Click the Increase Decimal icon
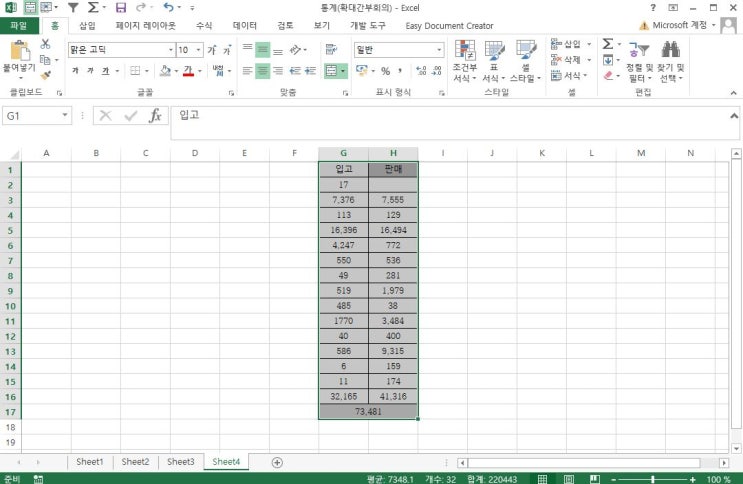Image resolution: width=743 pixels, height=484 pixels. [421, 71]
